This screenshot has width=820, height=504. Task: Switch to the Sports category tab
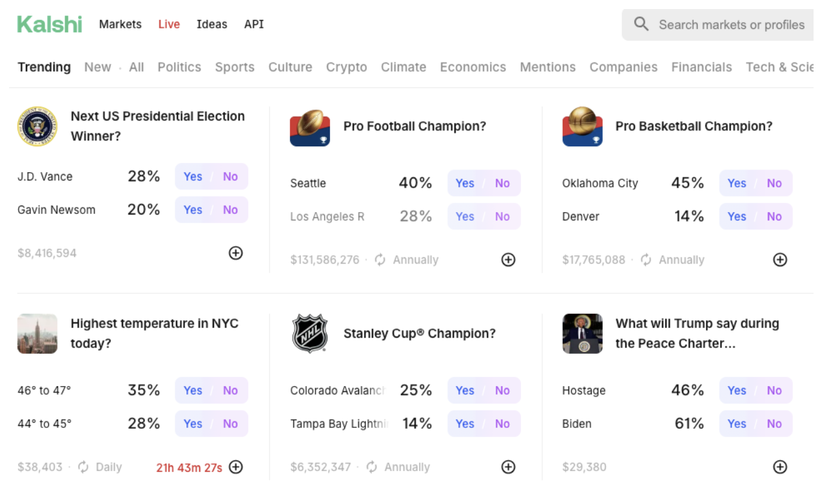tap(235, 67)
